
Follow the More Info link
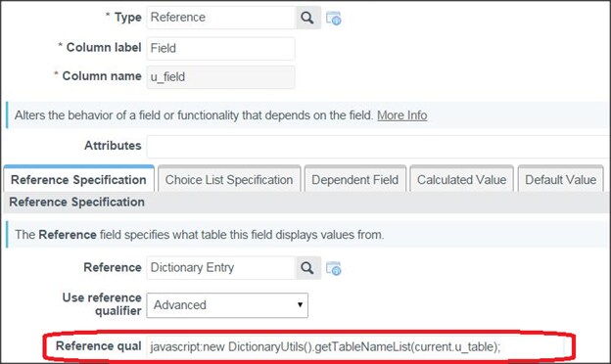pos(401,115)
